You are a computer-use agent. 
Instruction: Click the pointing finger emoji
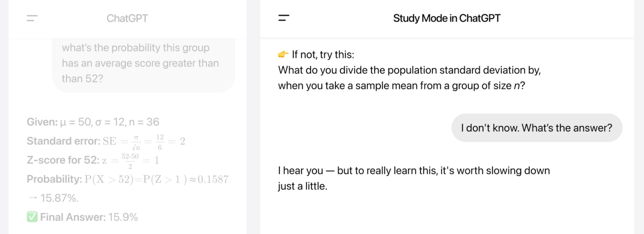pos(283,54)
